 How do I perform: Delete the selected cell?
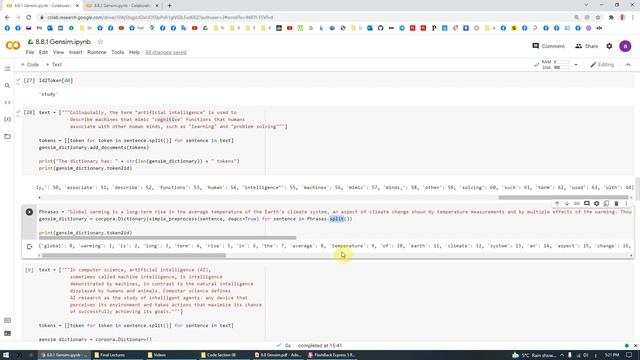616,203
